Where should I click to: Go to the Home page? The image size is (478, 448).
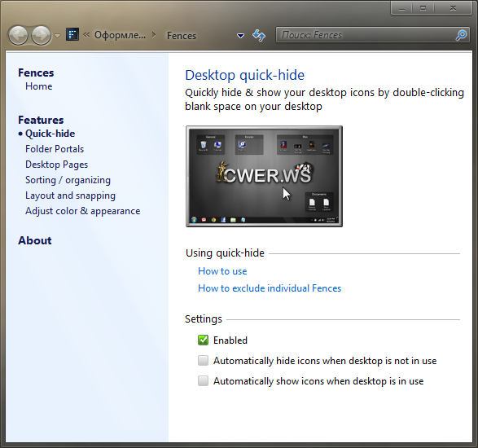(x=39, y=86)
